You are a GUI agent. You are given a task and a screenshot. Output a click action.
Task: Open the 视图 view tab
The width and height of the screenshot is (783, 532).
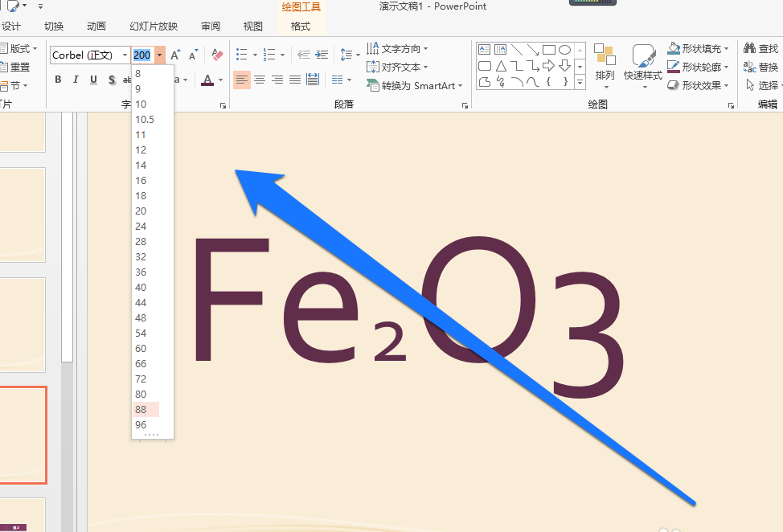tap(253, 26)
